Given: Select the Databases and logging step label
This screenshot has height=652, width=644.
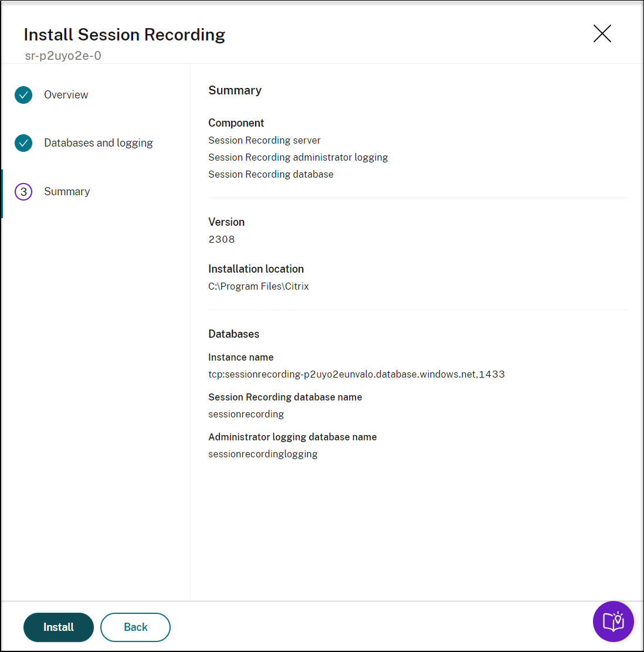Looking at the screenshot, I should [98, 142].
